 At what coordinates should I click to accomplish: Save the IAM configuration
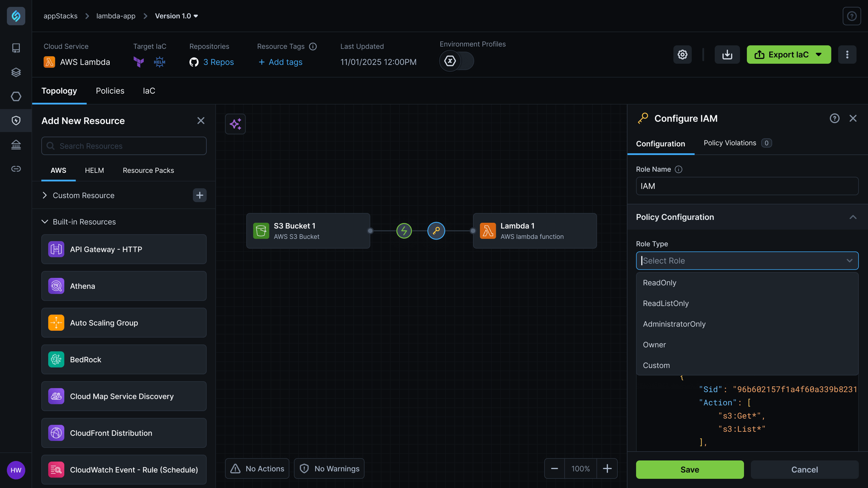click(x=690, y=470)
